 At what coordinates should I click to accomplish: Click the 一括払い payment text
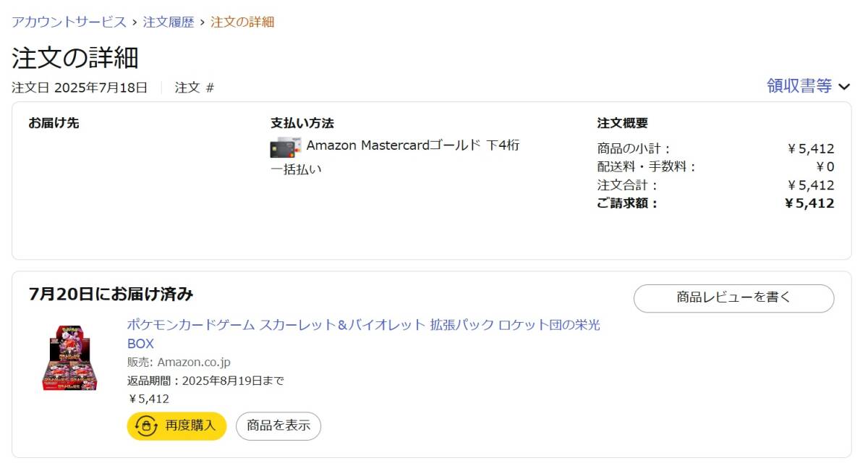(296, 169)
